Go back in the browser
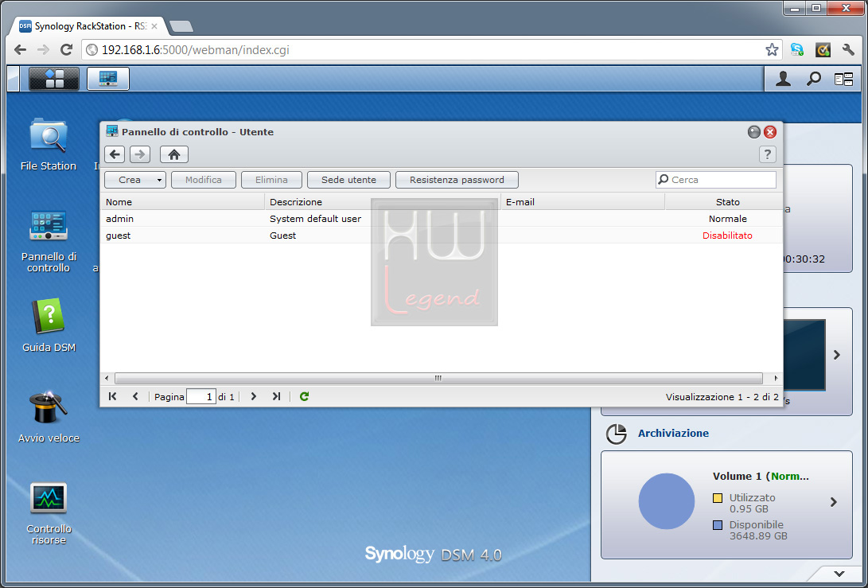 click(21, 50)
